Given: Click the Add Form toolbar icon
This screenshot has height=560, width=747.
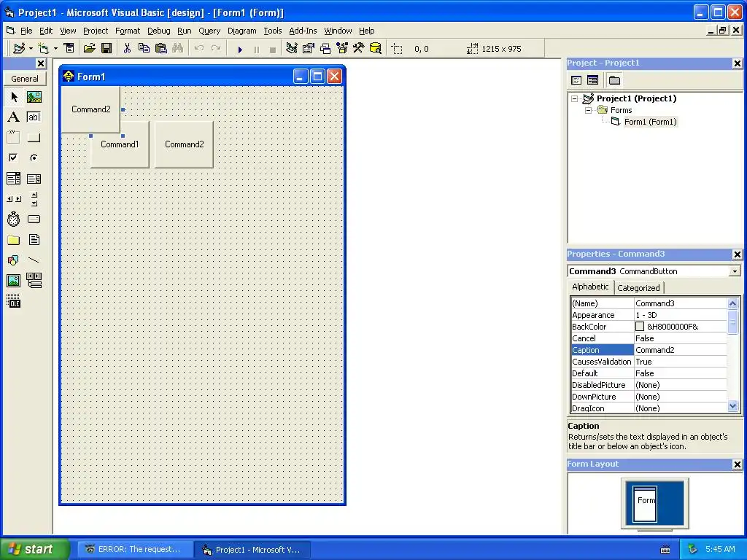Looking at the screenshot, I should 43,49.
